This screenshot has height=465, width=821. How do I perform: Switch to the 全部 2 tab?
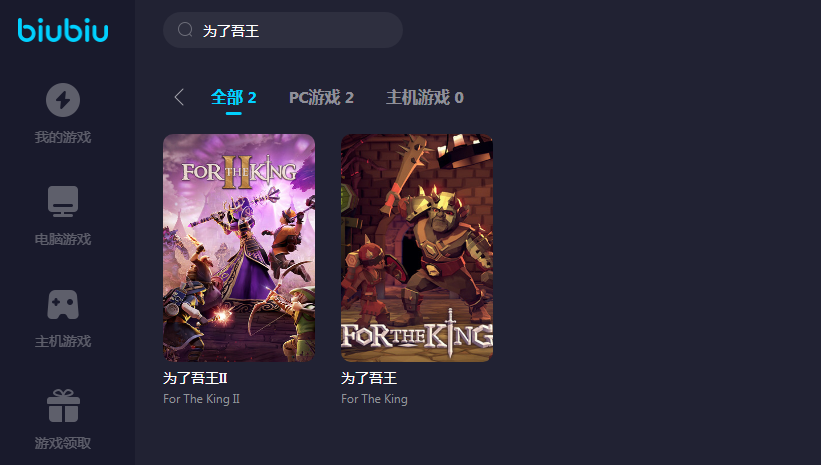[234, 97]
